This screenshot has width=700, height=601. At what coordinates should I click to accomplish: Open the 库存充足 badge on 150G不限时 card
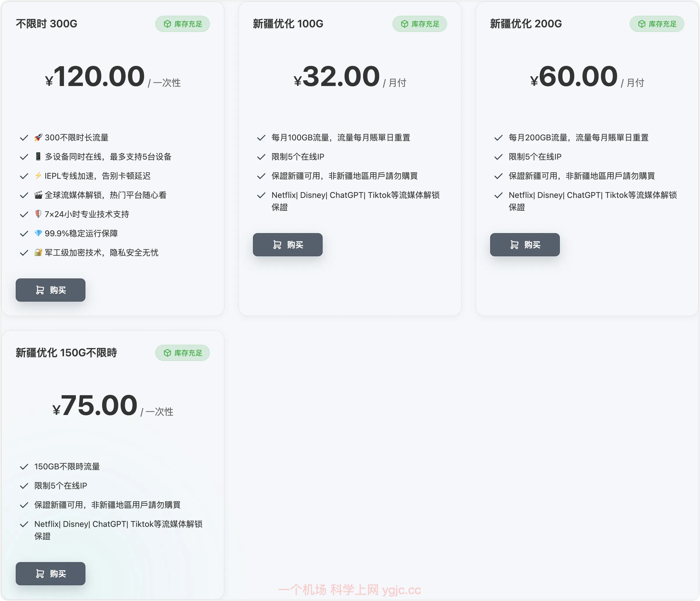click(182, 353)
